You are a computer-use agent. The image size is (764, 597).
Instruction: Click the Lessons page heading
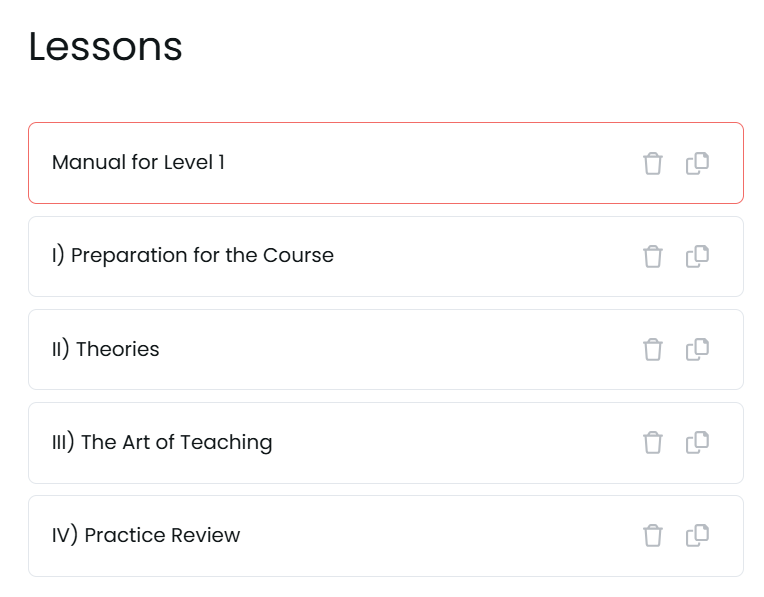click(x=105, y=47)
